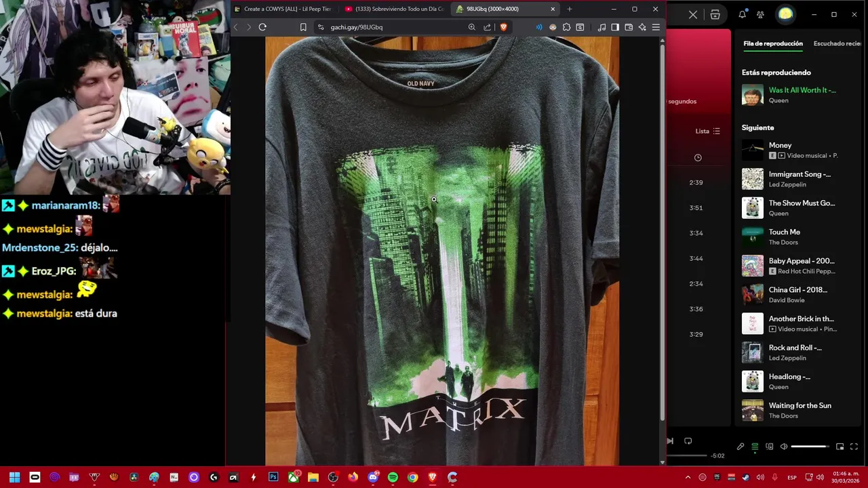Adjust the Spotify volume slider
868x488 pixels.
[810, 447]
